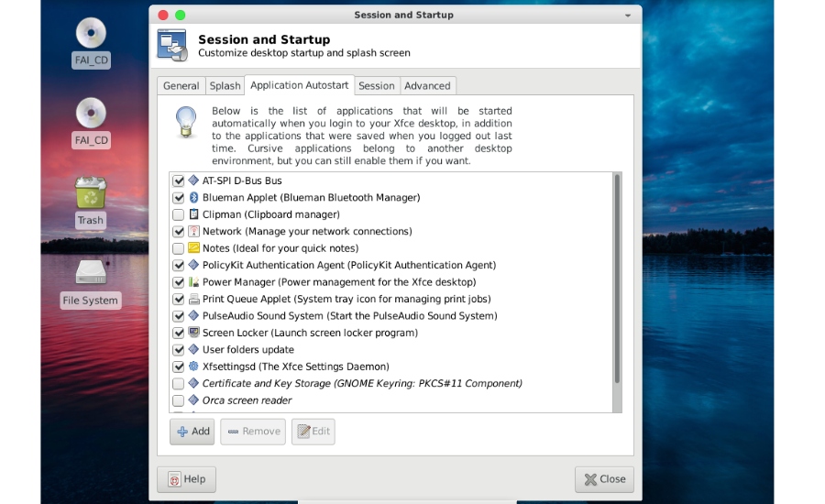Switch to the Session tab

pyautogui.click(x=376, y=86)
